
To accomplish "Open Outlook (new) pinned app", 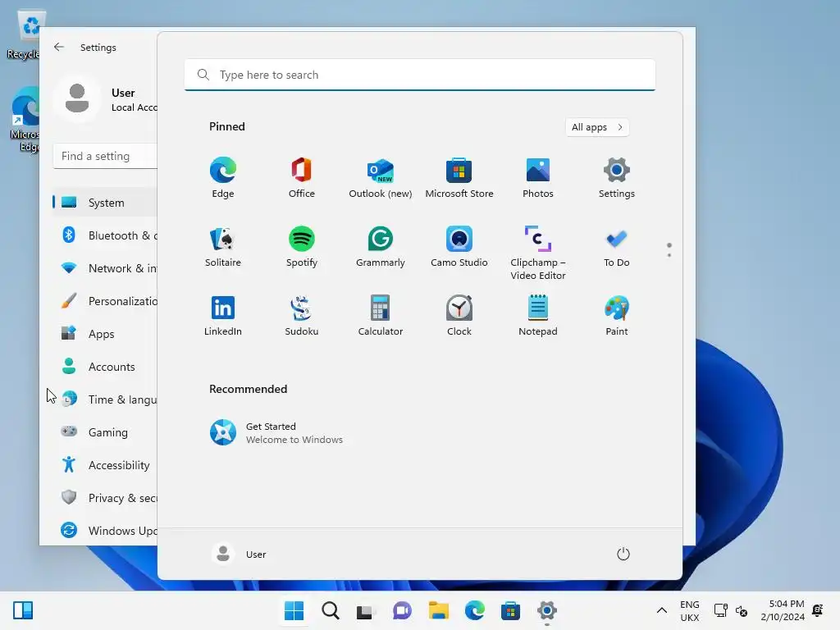I will point(381,178).
